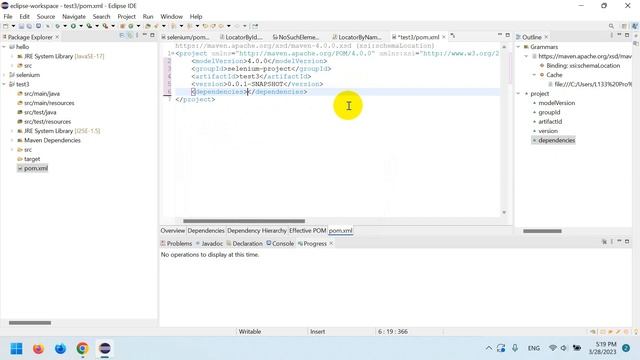Viewport: 640px width, 360px height.
Task: Collapse the Grammars node in Outline
Action: 519,47
